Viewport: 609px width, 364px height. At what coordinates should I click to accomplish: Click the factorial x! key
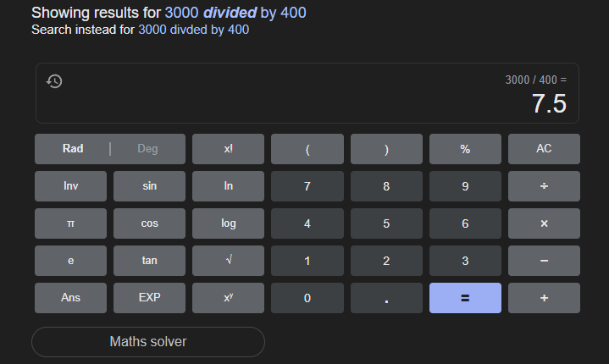(x=228, y=149)
